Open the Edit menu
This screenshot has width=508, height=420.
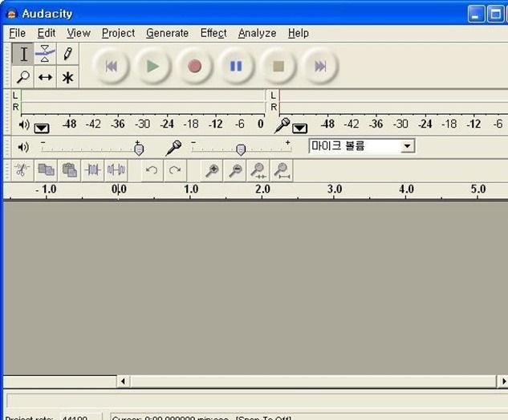pyautogui.click(x=47, y=33)
